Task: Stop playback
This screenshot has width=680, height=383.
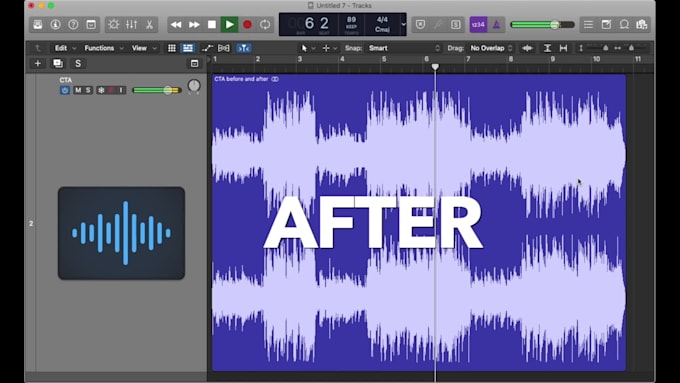Action: [212, 25]
